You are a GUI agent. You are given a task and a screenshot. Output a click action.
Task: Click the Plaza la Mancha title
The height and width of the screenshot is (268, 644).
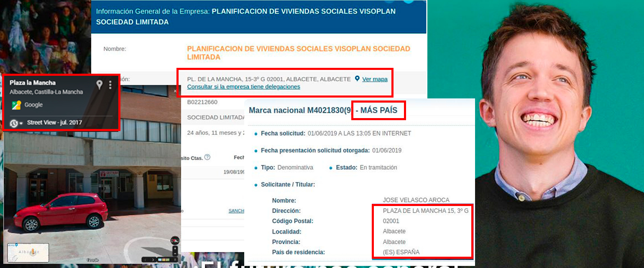33,83
